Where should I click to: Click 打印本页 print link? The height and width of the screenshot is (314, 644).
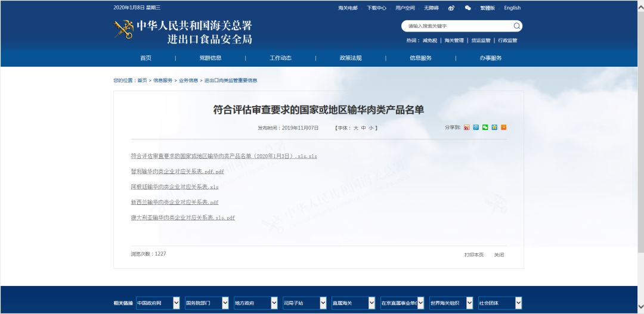[x=474, y=255]
